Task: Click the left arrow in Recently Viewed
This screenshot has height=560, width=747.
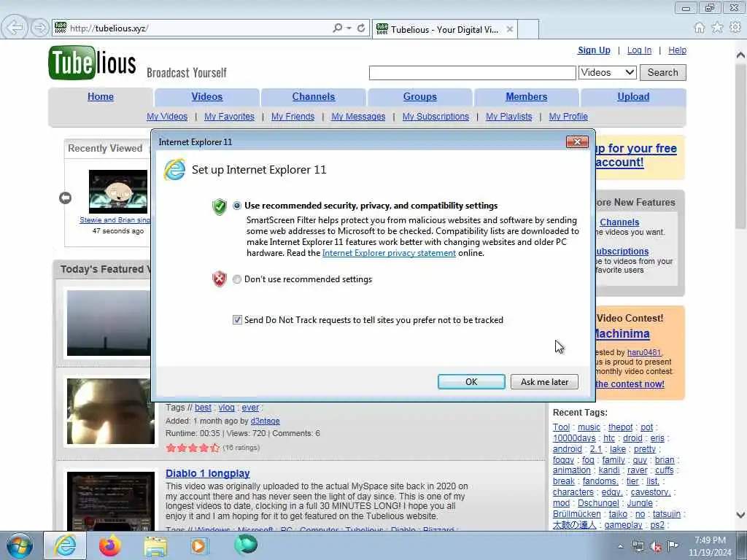Action: [x=65, y=198]
